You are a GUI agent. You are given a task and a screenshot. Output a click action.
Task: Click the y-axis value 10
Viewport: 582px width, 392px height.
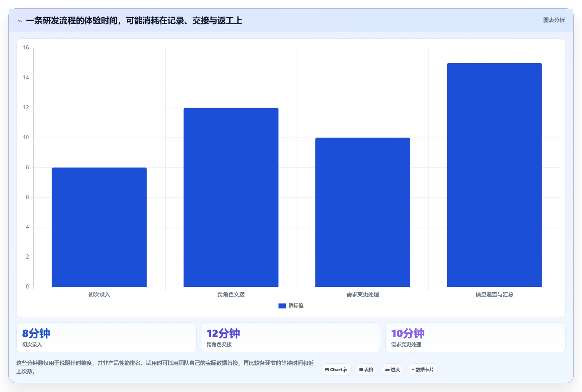point(26,138)
